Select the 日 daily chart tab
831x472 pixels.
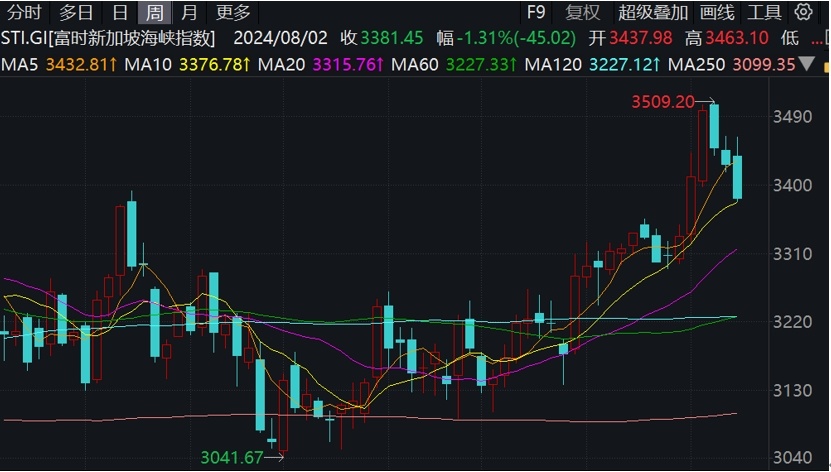(x=120, y=12)
